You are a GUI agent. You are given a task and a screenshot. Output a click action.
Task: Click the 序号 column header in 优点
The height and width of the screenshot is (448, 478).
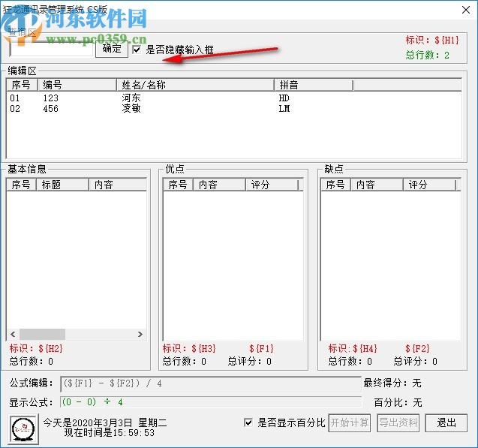[x=179, y=185]
